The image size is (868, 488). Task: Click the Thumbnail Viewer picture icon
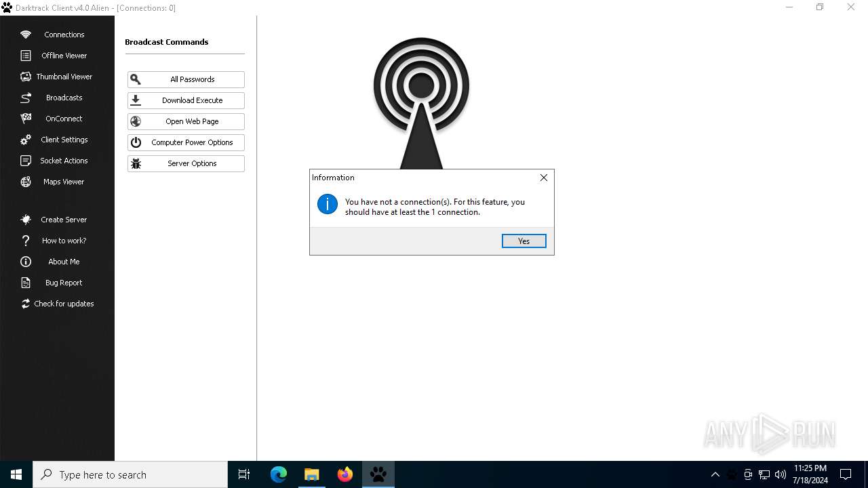pyautogui.click(x=26, y=77)
